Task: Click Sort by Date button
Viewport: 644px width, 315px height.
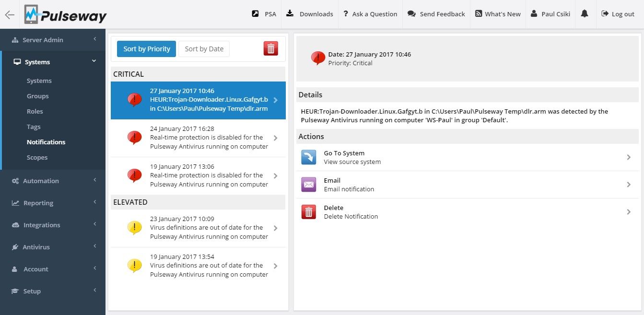Action: pos(204,48)
